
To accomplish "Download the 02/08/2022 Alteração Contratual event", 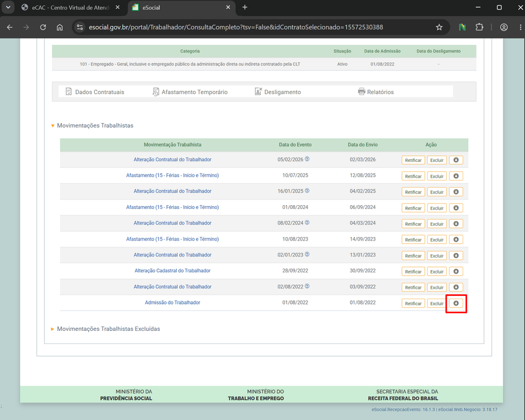I will (x=456, y=287).
